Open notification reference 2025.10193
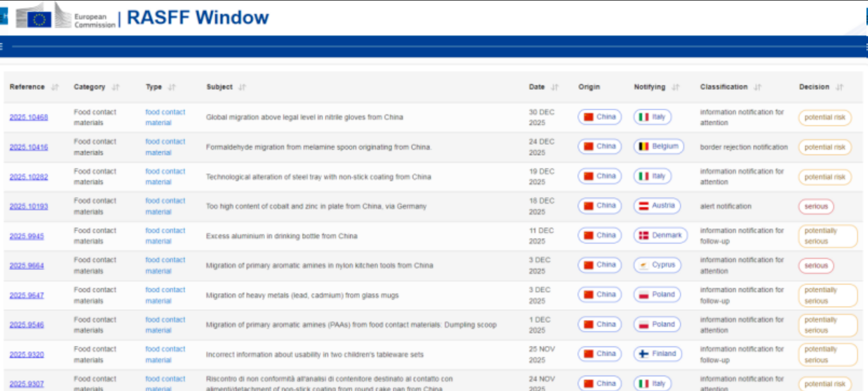Screen dimensions: 868x391 click(x=28, y=206)
